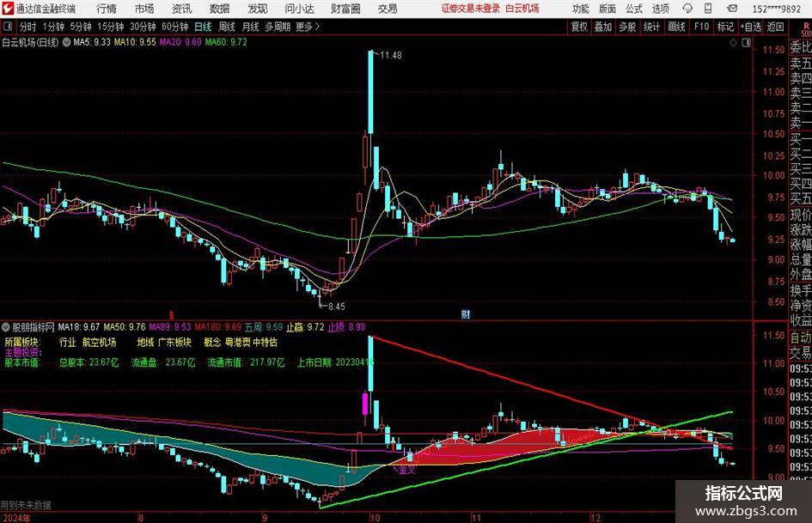Click the 画线 drawing button
This screenshot has height=523, width=812.
676,27
